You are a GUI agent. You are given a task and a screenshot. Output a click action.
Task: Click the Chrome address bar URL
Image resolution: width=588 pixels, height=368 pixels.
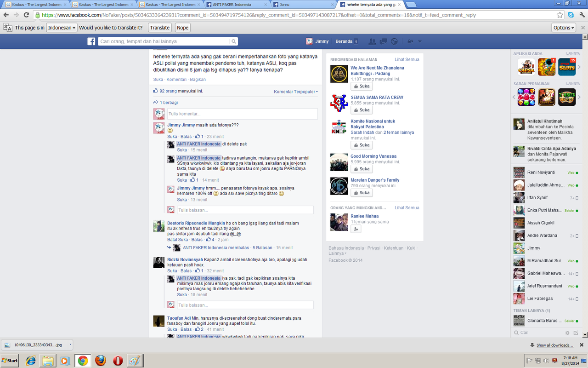click(x=259, y=15)
